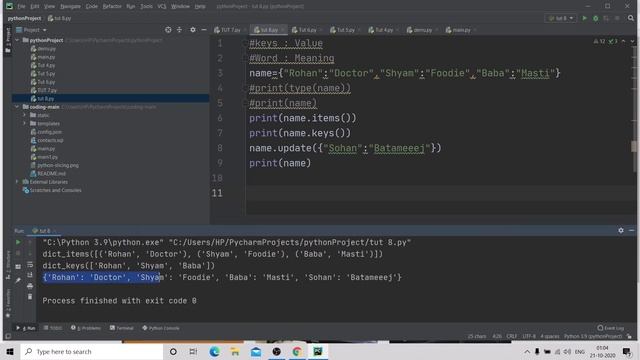The image size is (640, 360).
Task: Change the UTF-8 file encoding in status bar
Action: pos(529,336)
